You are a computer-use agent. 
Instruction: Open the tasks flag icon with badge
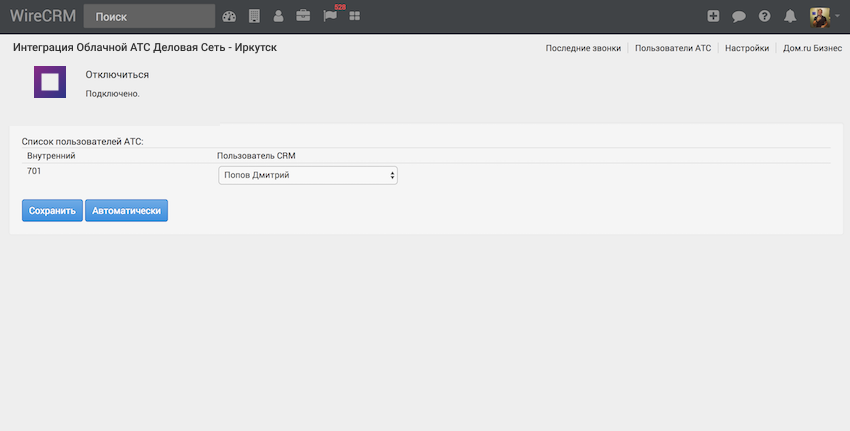click(x=330, y=16)
